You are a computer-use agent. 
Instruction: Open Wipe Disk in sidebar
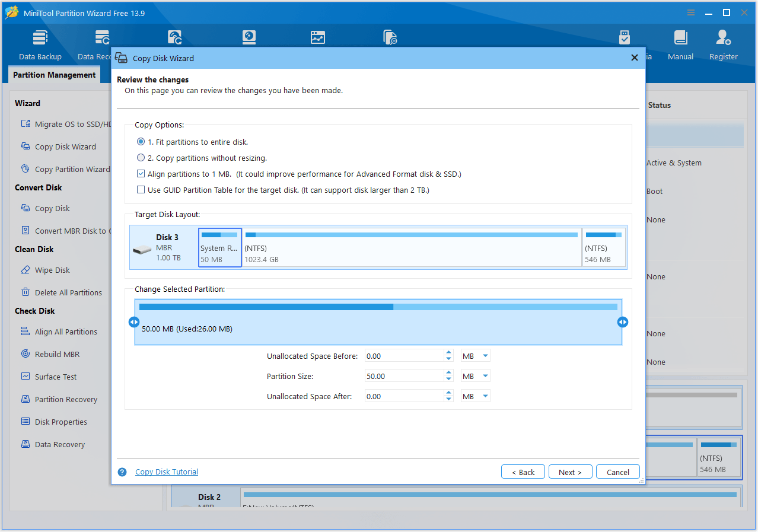tap(52, 270)
